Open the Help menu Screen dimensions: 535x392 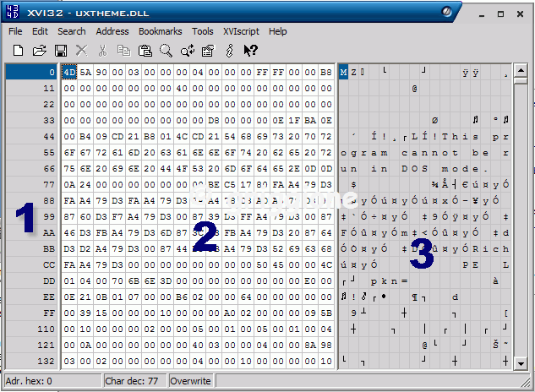click(278, 31)
